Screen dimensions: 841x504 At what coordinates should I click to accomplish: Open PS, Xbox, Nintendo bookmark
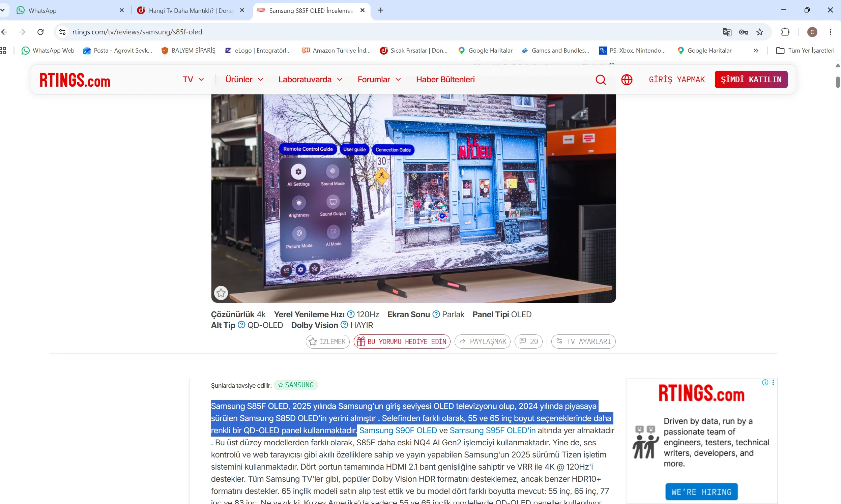(632, 51)
